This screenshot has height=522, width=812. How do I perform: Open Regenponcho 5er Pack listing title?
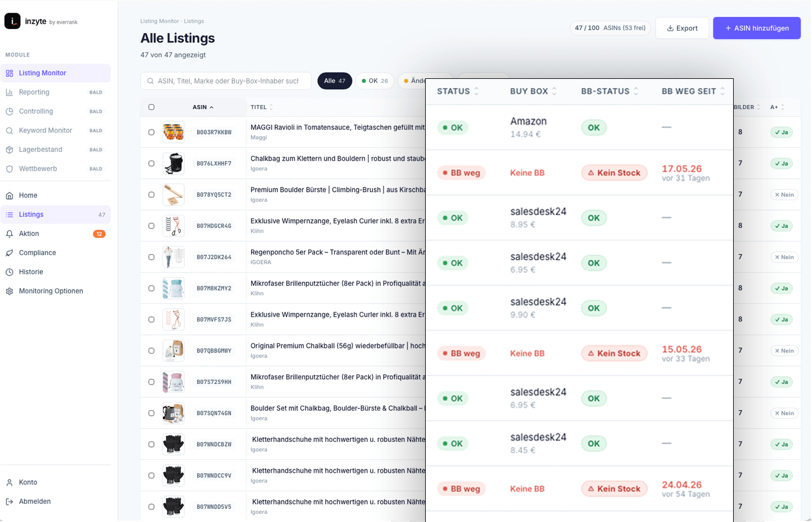click(x=338, y=252)
